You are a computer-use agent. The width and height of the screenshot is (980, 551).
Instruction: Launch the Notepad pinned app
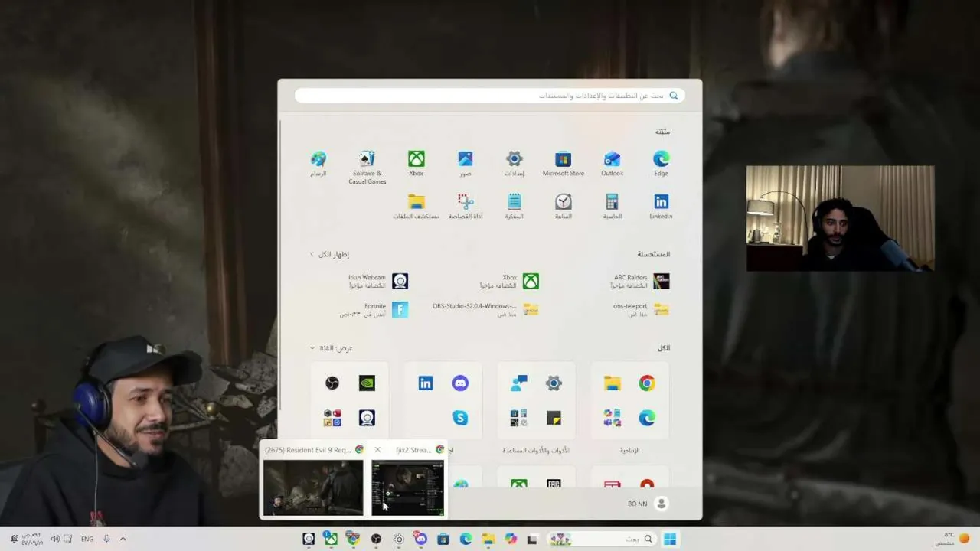point(514,206)
